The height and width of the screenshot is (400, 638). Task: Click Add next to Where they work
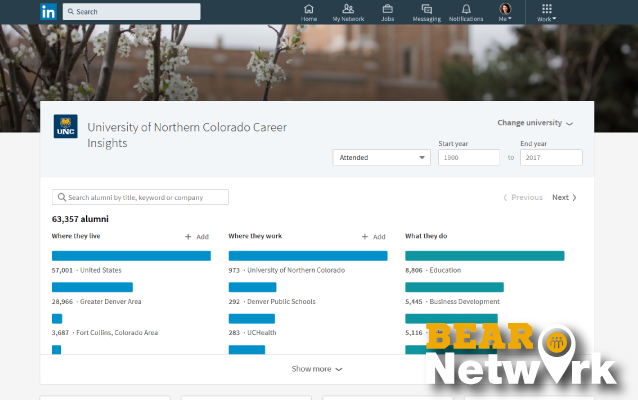click(373, 237)
